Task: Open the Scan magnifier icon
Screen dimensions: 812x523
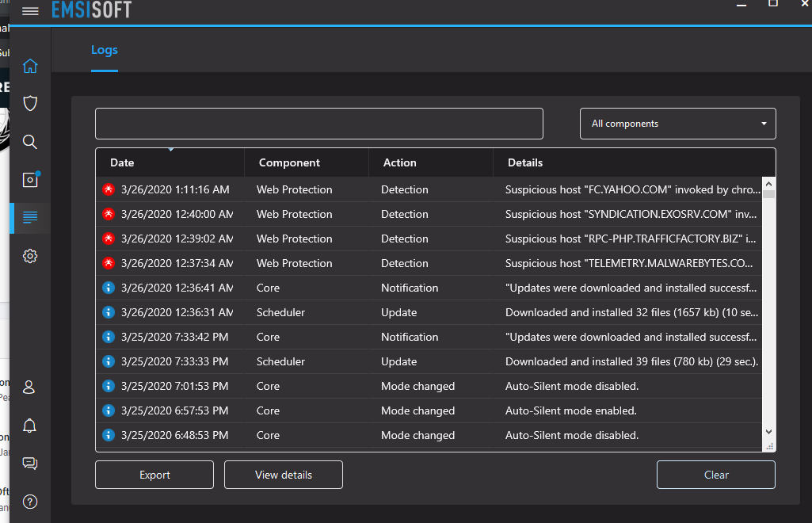Action: point(30,142)
